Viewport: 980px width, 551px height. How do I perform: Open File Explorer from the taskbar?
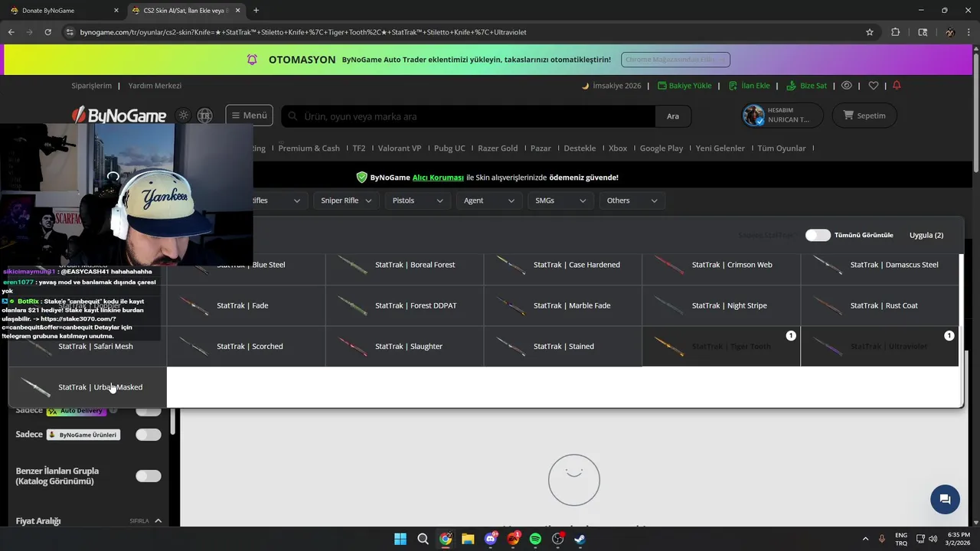click(x=468, y=539)
